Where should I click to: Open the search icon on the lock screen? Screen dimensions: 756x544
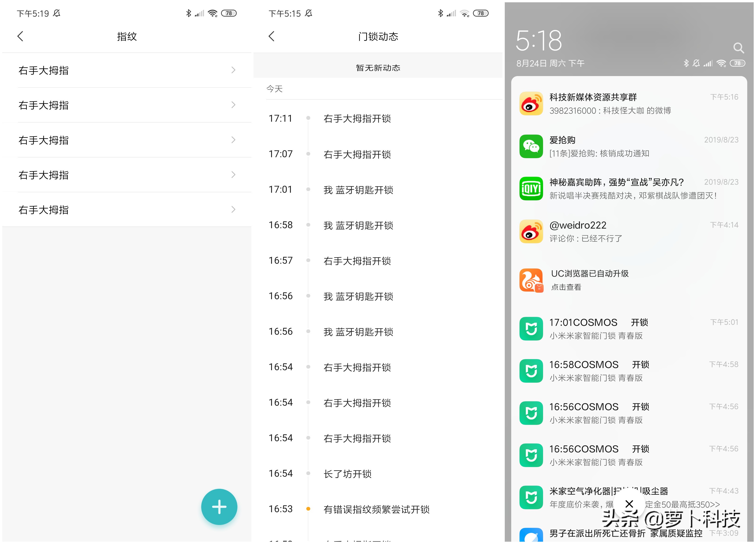pyautogui.click(x=739, y=48)
